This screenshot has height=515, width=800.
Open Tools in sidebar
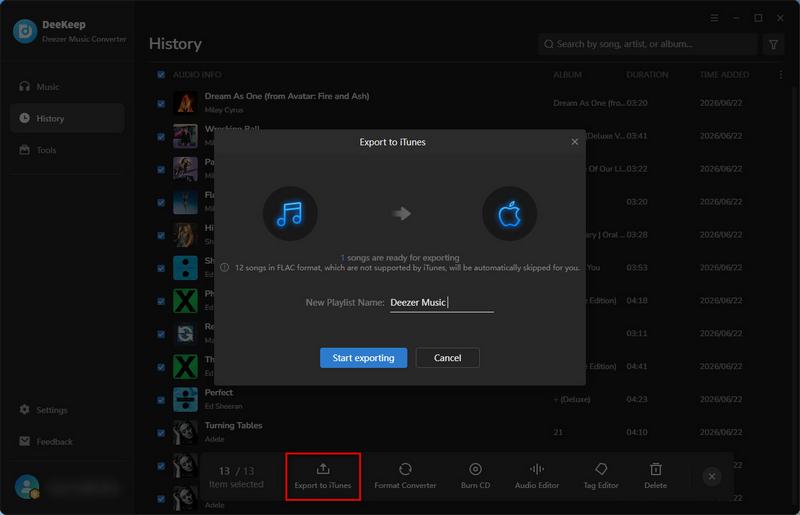click(67, 150)
